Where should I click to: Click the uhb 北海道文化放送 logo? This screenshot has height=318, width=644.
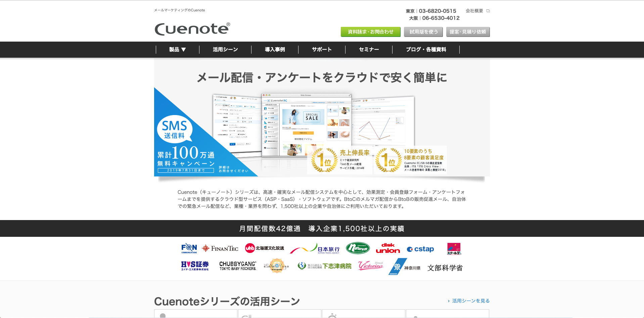click(264, 248)
